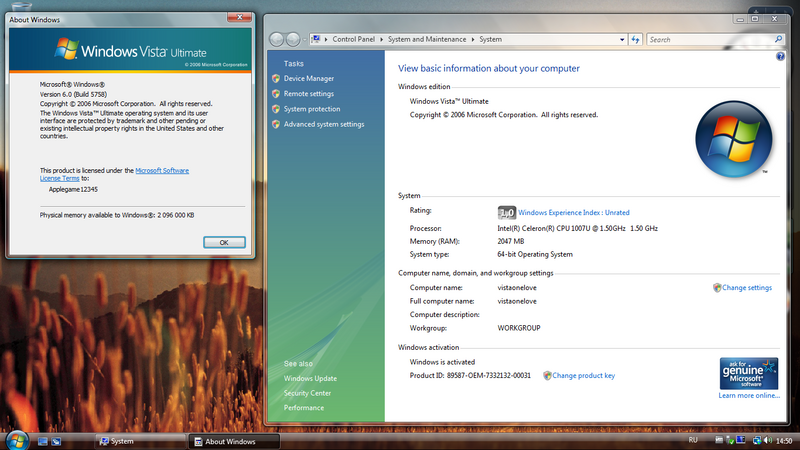Open Performance under See also
This screenshot has height=450, width=800.
click(304, 408)
